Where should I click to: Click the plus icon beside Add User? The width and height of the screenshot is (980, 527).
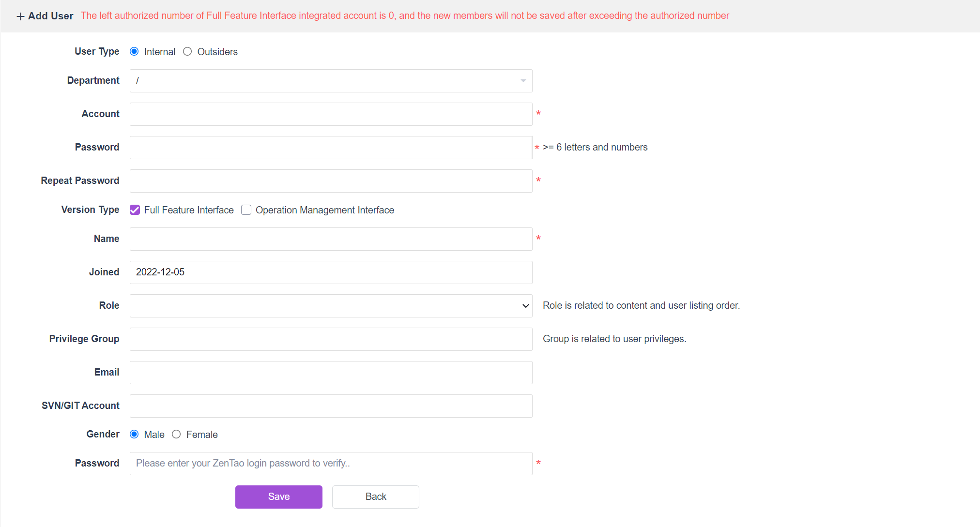click(20, 16)
